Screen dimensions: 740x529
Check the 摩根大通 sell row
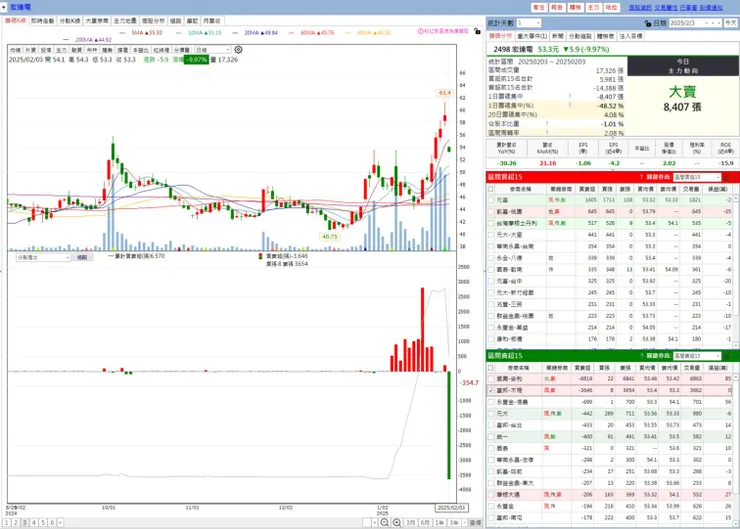point(491,495)
